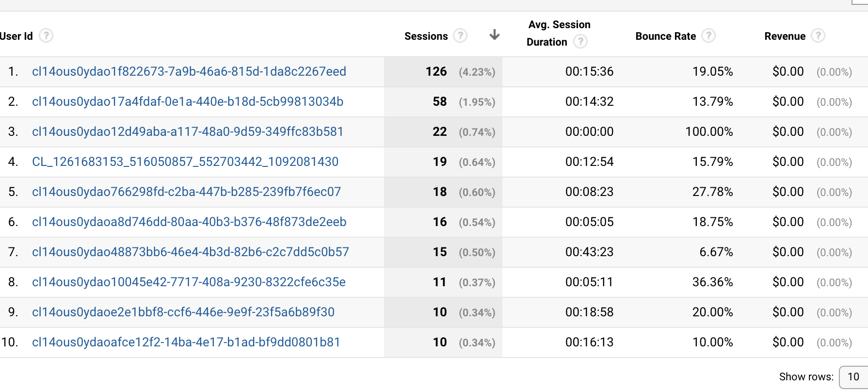Click the 126 sessions value cell
This screenshot has width=868, height=391.
click(439, 71)
